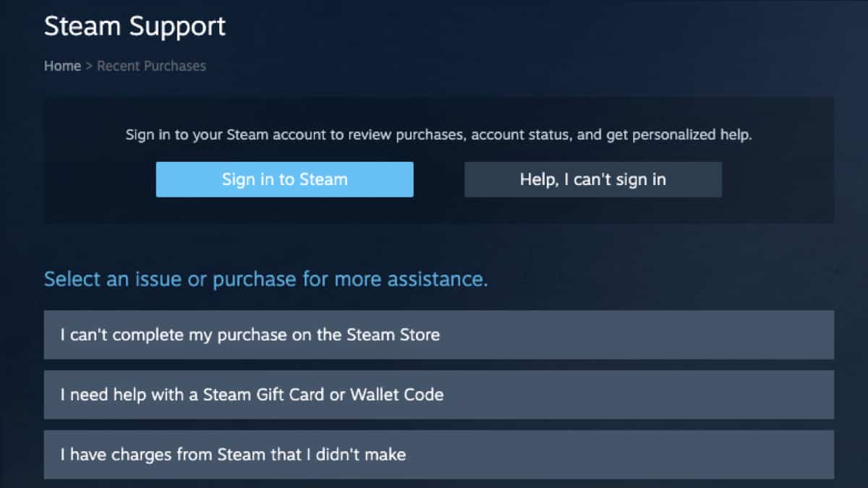Image resolution: width=868 pixels, height=488 pixels.
Task: Select the Recent Purchases breadcrumb
Action: coord(151,66)
